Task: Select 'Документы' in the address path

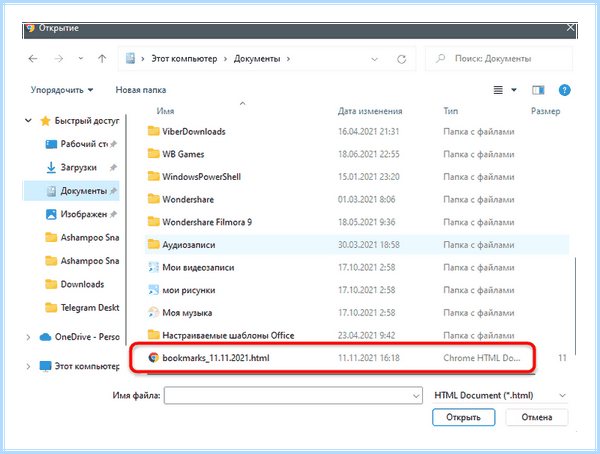Action: pos(257,59)
